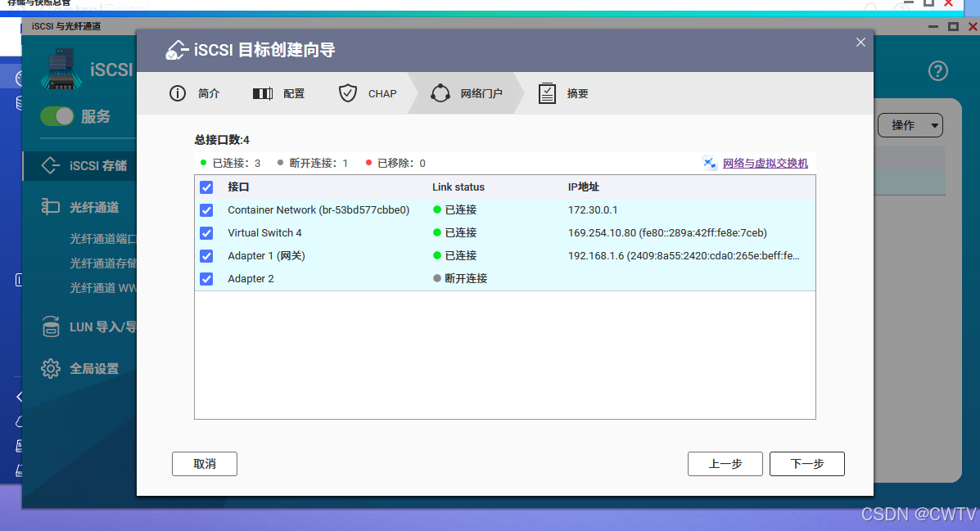The image size is (980, 531).
Task: Open 光纤通道 WWPN sub-item
Action: [x=102, y=287]
